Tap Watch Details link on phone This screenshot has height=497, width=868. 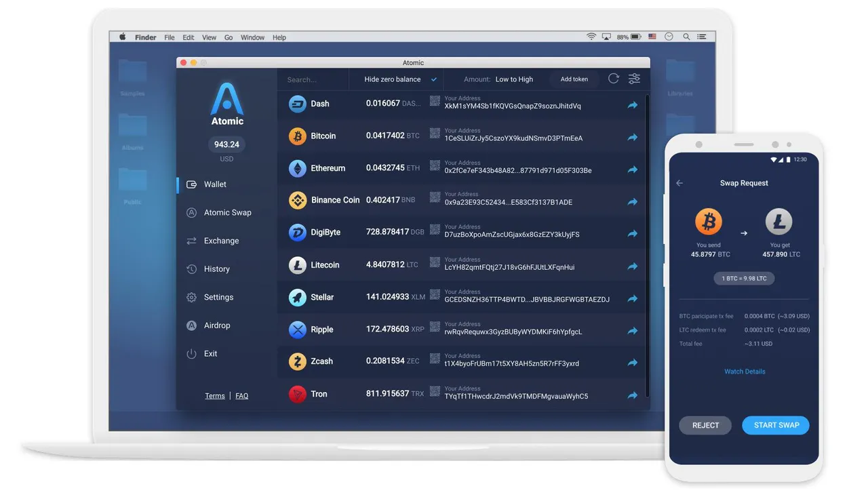click(745, 372)
